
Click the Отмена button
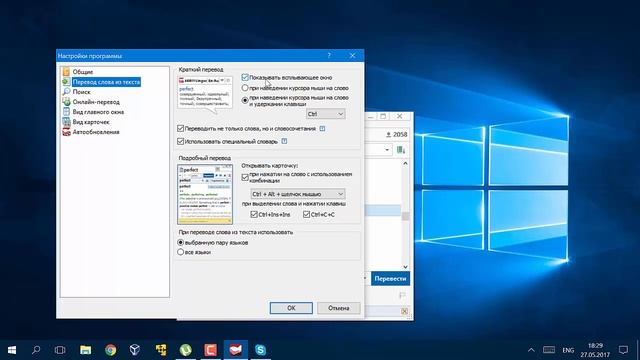[339, 308]
